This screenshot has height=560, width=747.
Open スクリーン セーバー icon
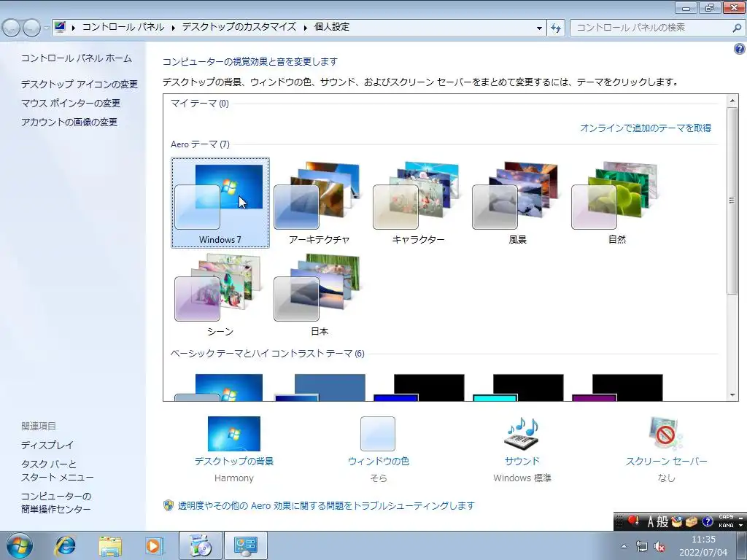point(666,434)
